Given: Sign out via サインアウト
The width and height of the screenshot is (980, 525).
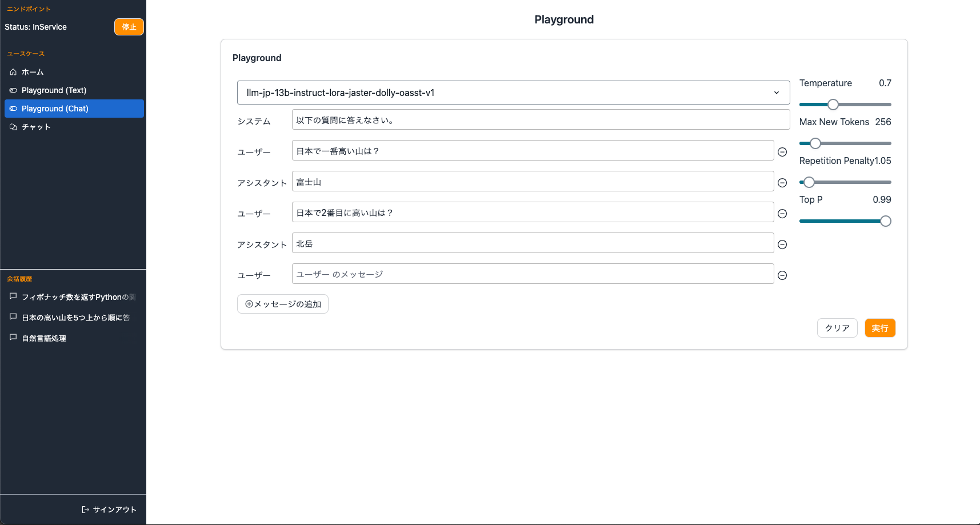Looking at the screenshot, I should click(x=109, y=510).
